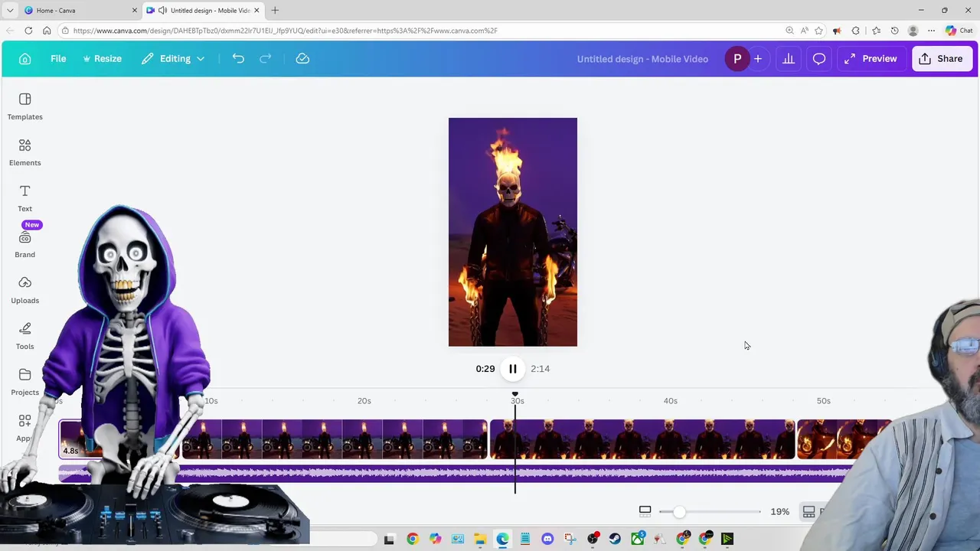Select the clip near 50s
The width and height of the screenshot is (980, 551).
pos(844,439)
